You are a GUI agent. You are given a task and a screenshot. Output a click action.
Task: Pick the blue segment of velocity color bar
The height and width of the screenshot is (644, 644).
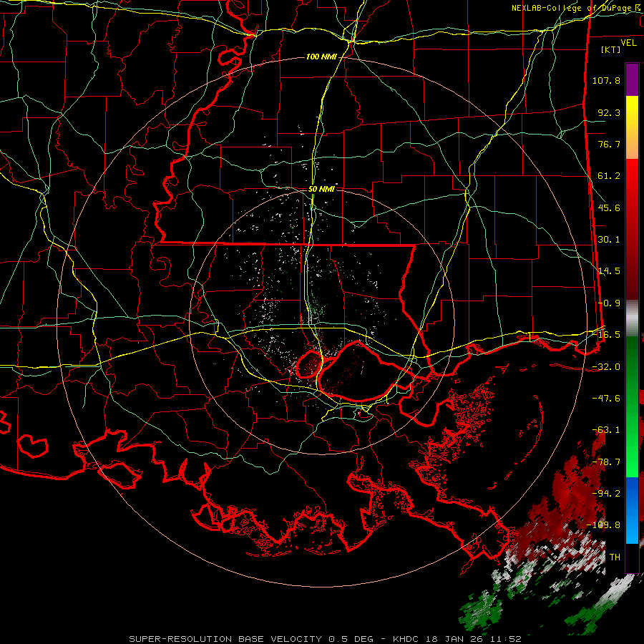pyautogui.click(x=632, y=510)
